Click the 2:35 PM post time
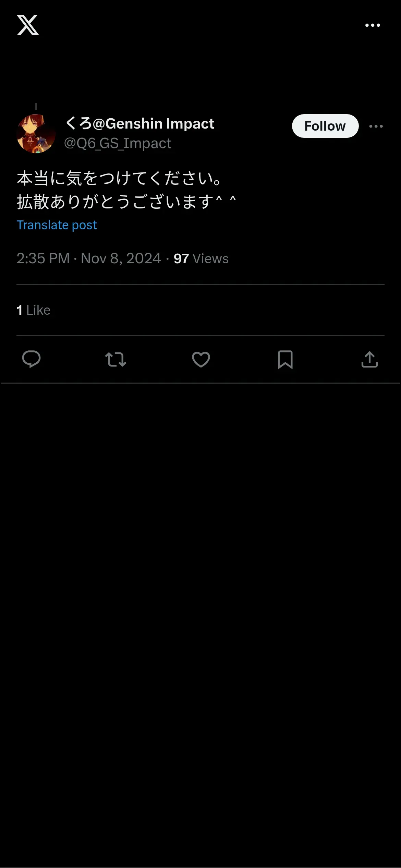401x868 pixels. point(43,258)
